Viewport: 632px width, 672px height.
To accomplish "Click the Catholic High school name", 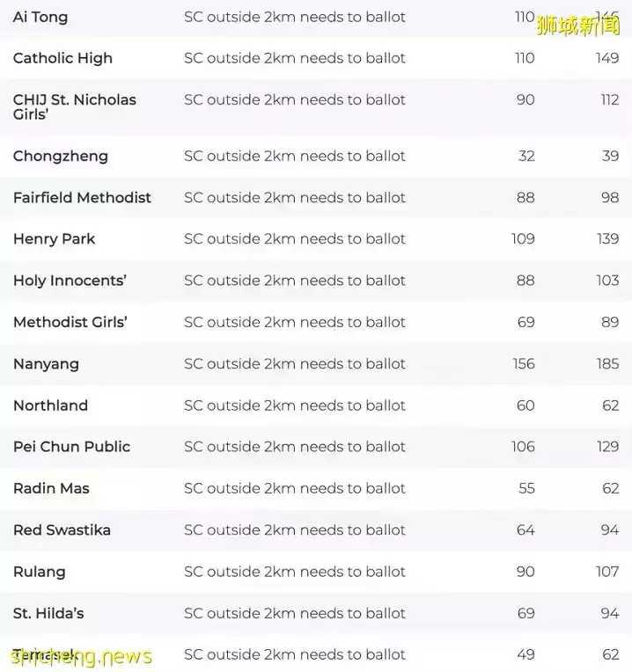I will click(62, 58).
